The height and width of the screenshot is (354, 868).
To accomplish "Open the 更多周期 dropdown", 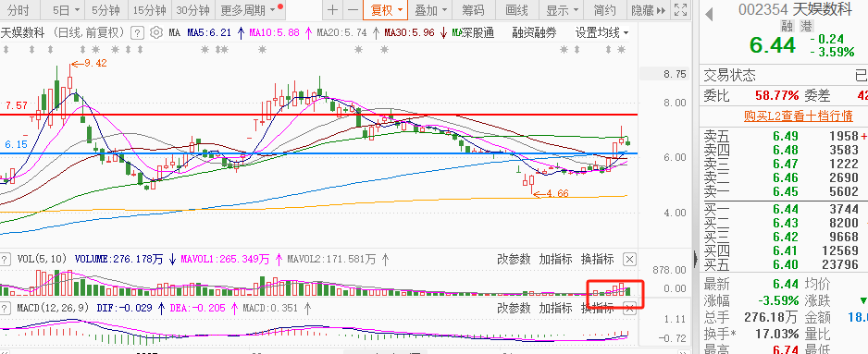I will pos(248,10).
